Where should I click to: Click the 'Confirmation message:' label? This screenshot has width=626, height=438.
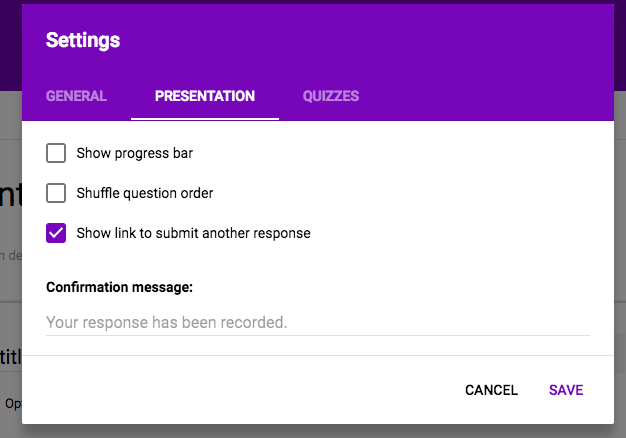pos(119,287)
